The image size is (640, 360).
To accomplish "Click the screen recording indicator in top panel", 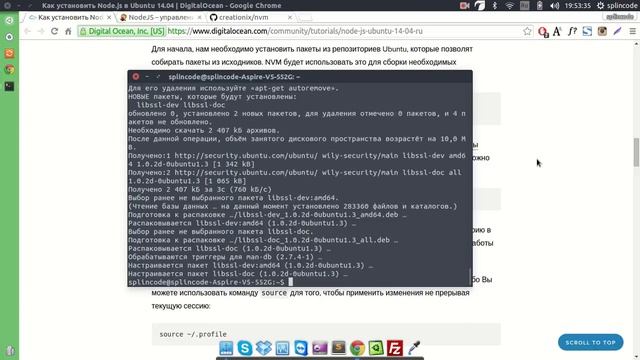I will [x=464, y=6].
